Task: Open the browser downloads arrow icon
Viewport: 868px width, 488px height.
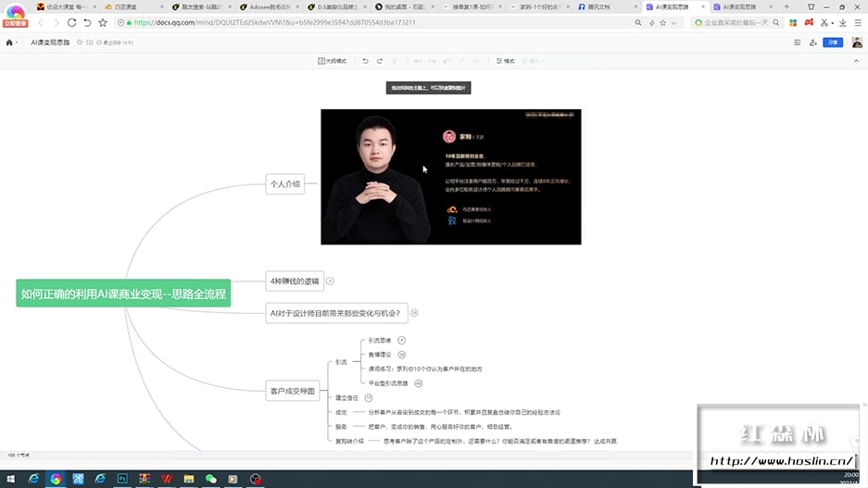Action: click(843, 22)
